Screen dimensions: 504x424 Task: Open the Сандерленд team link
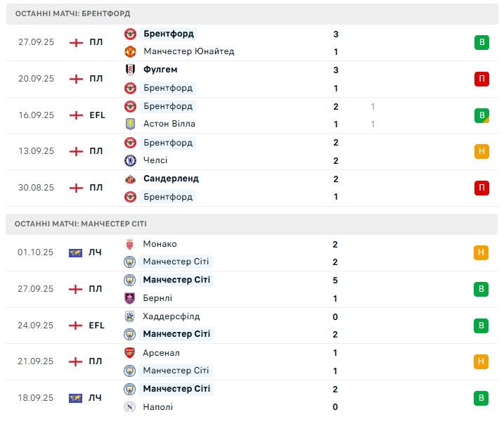pyautogui.click(x=171, y=179)
